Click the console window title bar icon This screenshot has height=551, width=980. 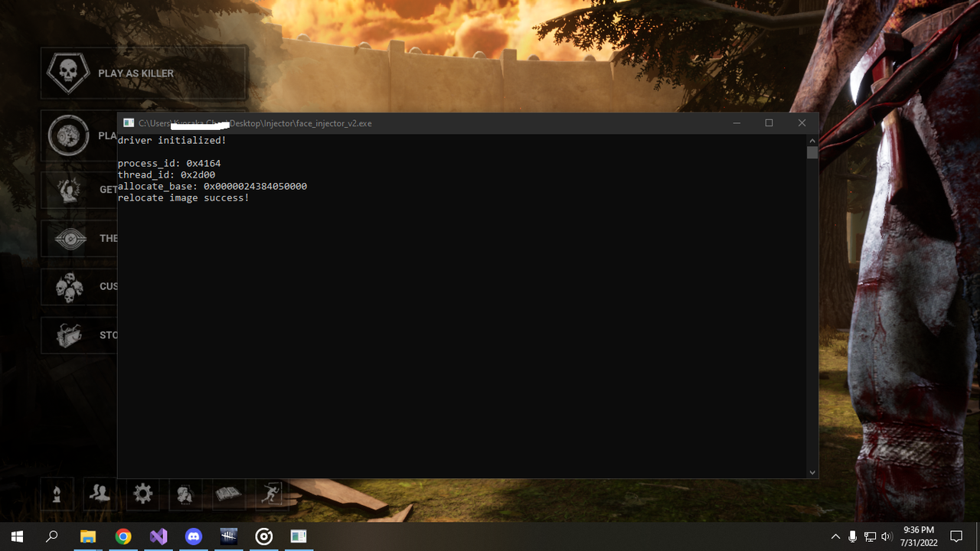(x=129, y=123)
